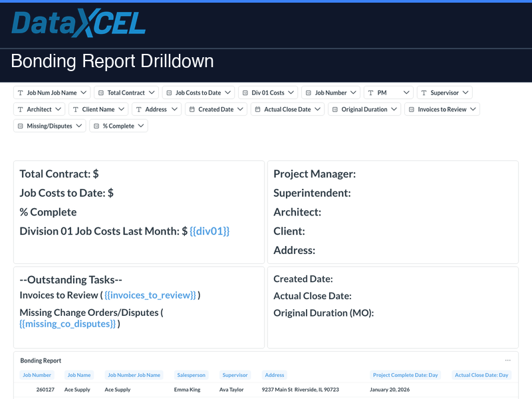The image size is (532, 399).
Task: Open the Bonding Report ellipsis menu
Action: 507,360
